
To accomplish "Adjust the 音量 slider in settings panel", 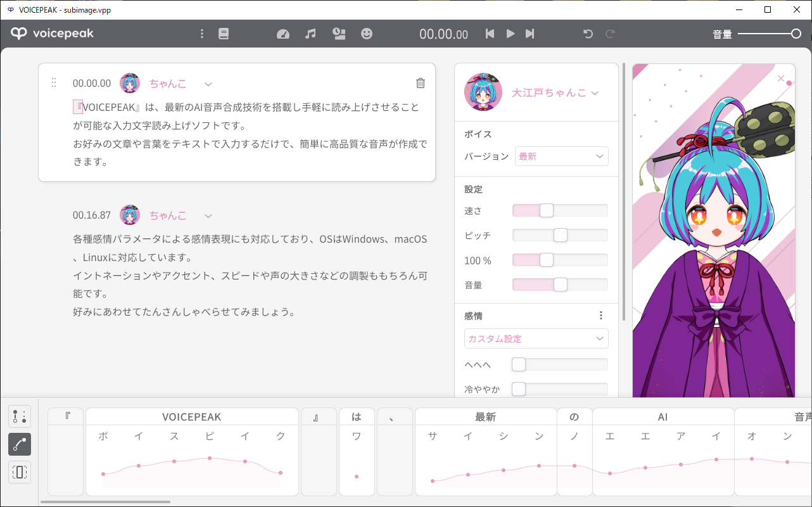I will (x=560, y=285).
